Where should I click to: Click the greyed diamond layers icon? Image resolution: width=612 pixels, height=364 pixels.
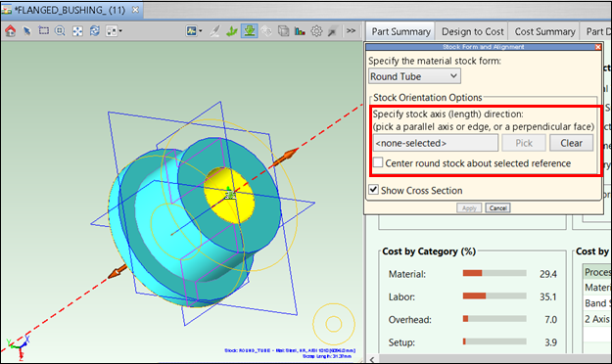(x=266, y=30)
